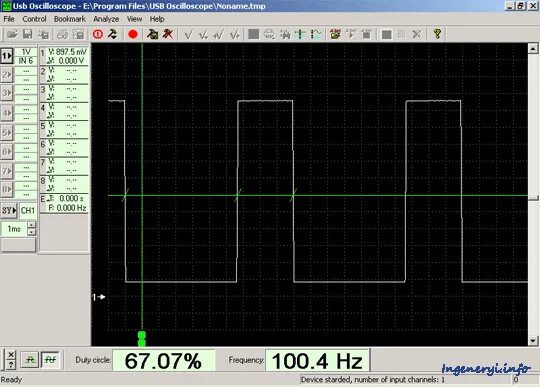
Task: Click the second checkmark icon with arrow
Action: (204, 34)
